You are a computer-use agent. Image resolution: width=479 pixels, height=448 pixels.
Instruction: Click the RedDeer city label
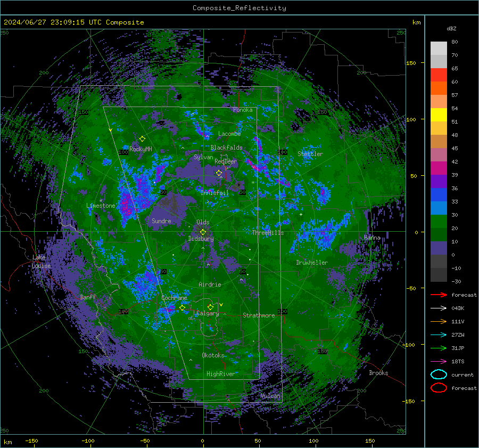coord(226,161)
